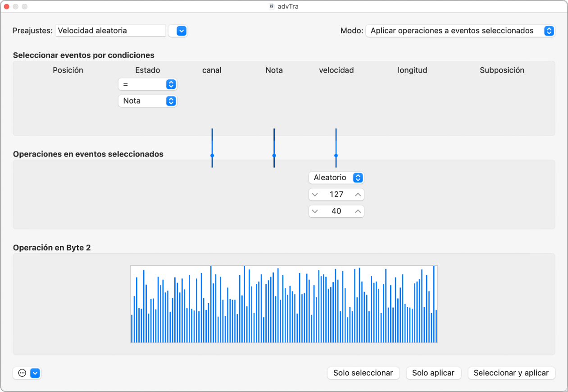Decrease the 127 value with down arrow

click(x=315, y=195)
